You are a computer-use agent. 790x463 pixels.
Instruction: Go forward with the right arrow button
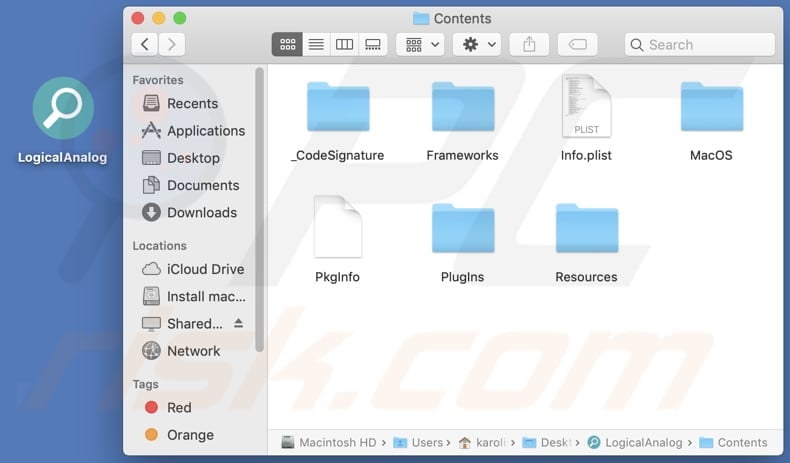point(172,45)
